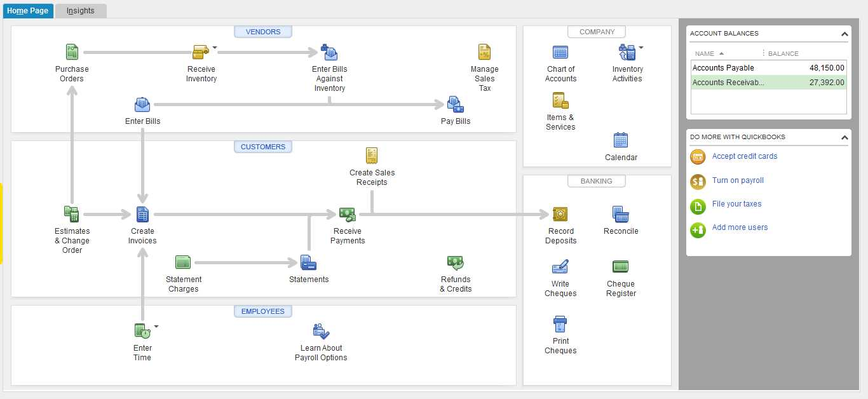The height and width of the screenshot is (399, 868).
Task: Select the Create Sales Receipts icon
Action: [372, 155]
